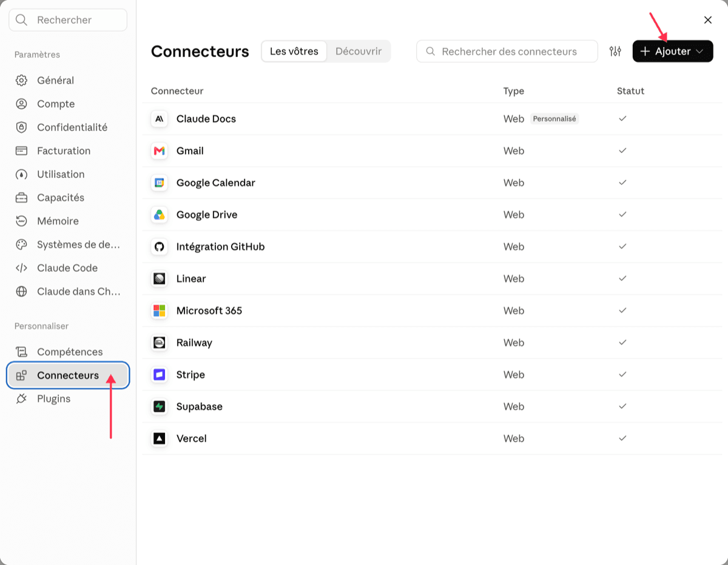This screenshot has height=565, width=728.
Task: Click the Plugins plug icon
Action: pyautogui.click(x=21, y=399)
